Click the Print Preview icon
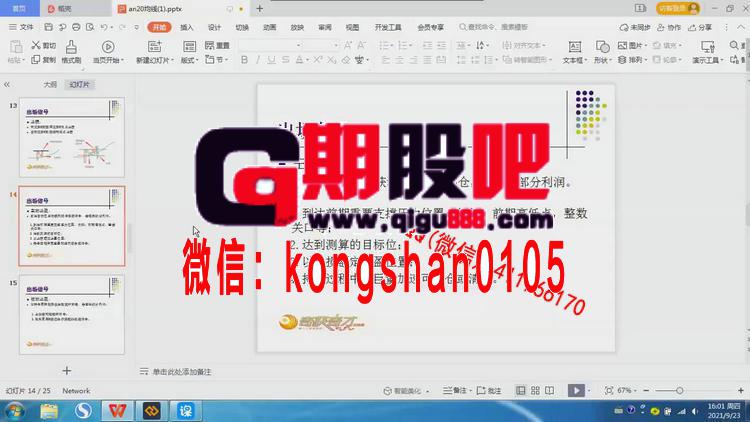 (x=89, y=27)
